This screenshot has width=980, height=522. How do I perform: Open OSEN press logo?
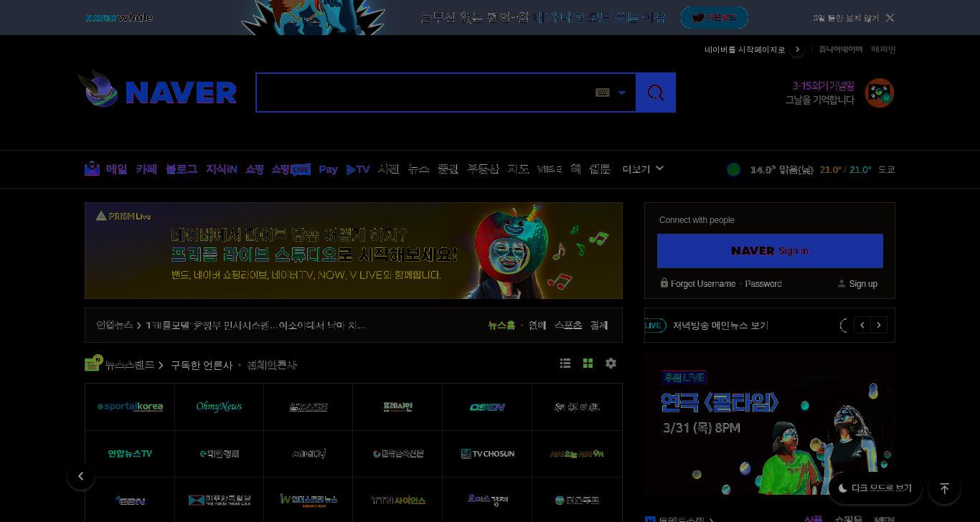click(x=487, y=407)
